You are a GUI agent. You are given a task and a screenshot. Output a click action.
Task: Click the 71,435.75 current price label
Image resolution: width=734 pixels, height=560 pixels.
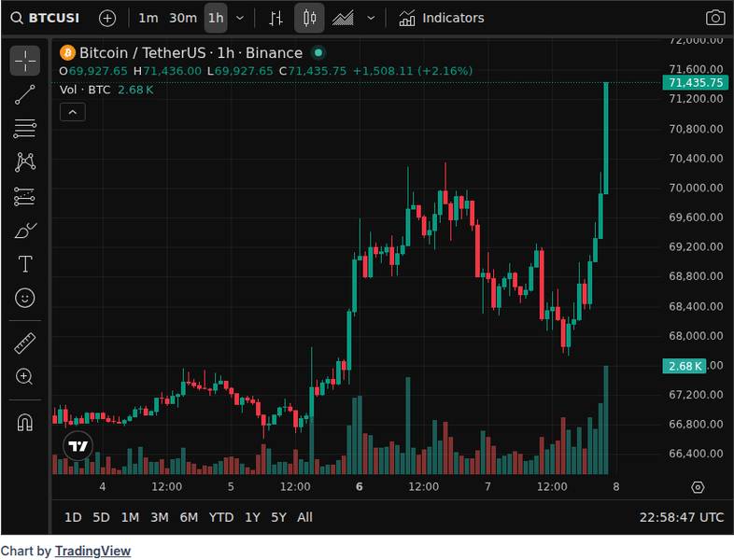pyautogui.click(x=696, y=83)
